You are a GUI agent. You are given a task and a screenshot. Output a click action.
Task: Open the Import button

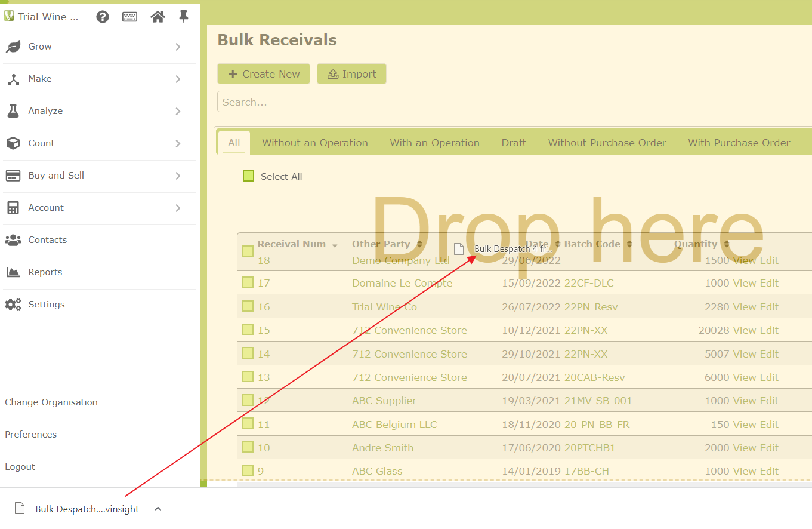[351, 73]
